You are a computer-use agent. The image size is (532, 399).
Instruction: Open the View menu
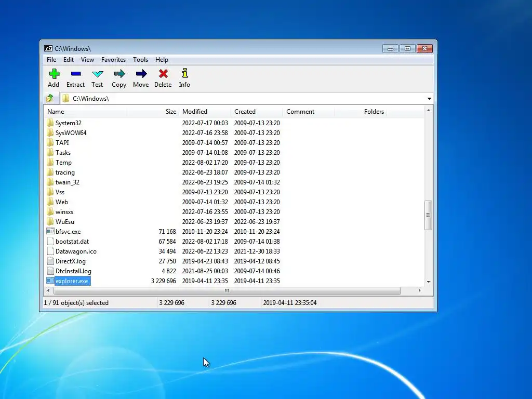click(87, 60)
